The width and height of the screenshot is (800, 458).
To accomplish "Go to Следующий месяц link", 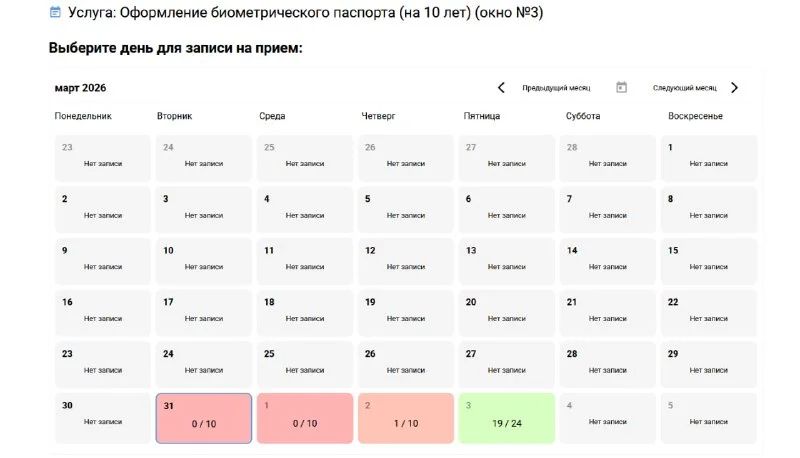I will [685, 88].
